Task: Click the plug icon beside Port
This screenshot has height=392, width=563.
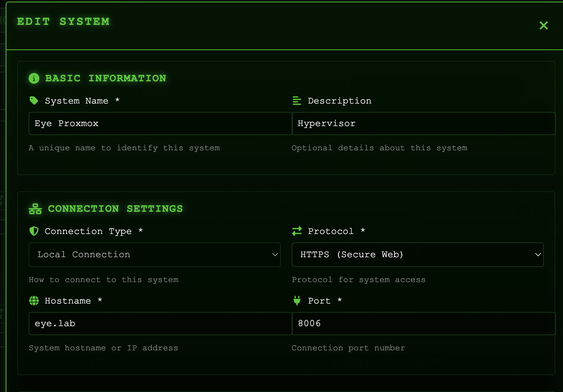Action: click(297, 300)
